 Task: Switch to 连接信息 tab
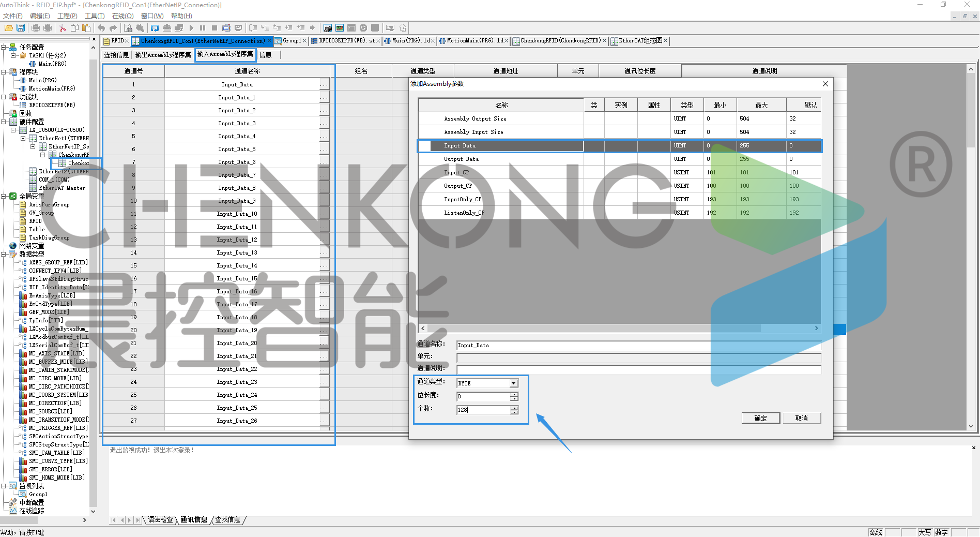(x=116, y=55)
